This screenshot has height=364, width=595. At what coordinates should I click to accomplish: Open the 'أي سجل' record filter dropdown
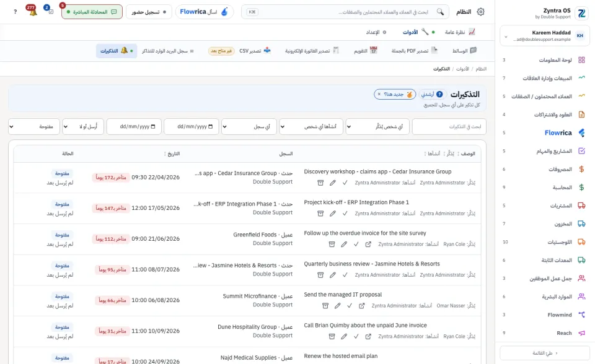(x=249, y=127)
